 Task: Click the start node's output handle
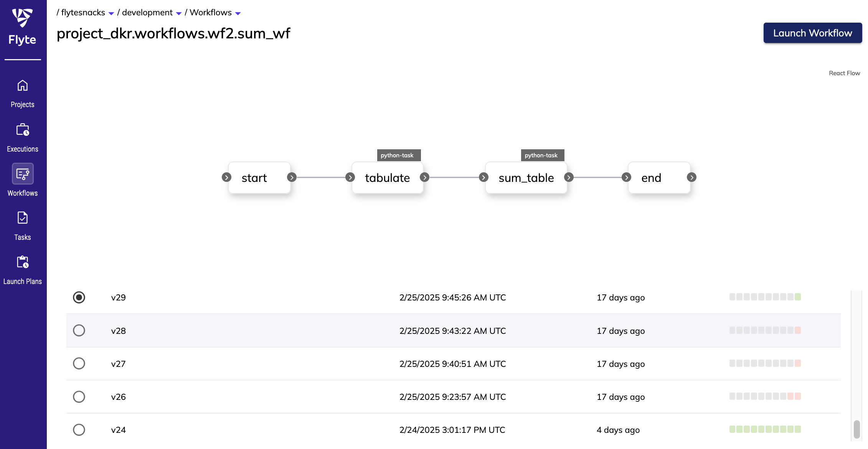[x=292, y=177]
